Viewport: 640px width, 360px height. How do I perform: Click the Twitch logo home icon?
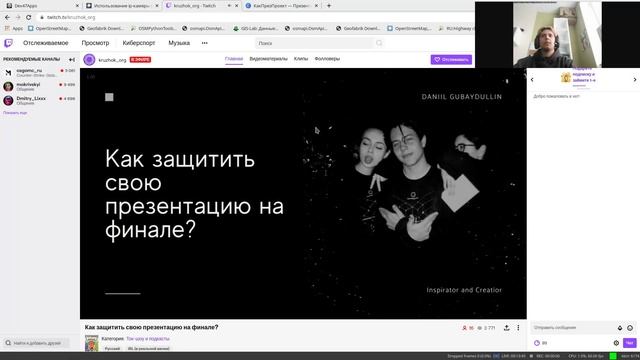[x=8, y=43]
